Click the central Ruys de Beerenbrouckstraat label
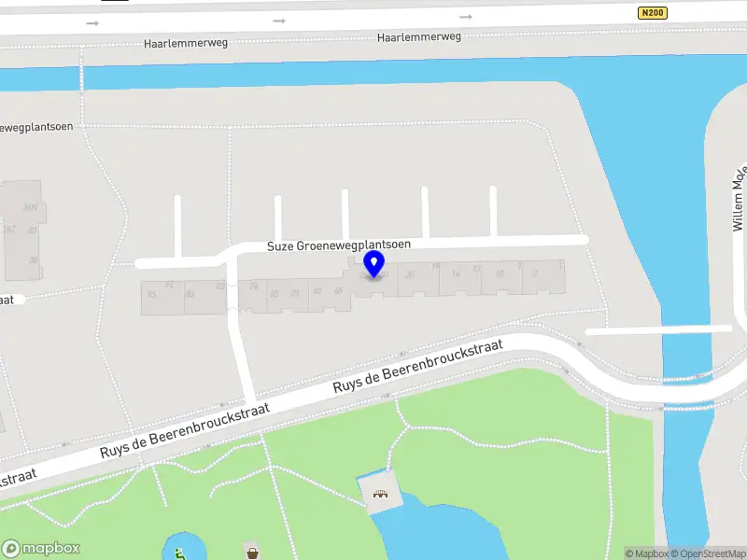 pyautogui.click(x=417, y=366)
